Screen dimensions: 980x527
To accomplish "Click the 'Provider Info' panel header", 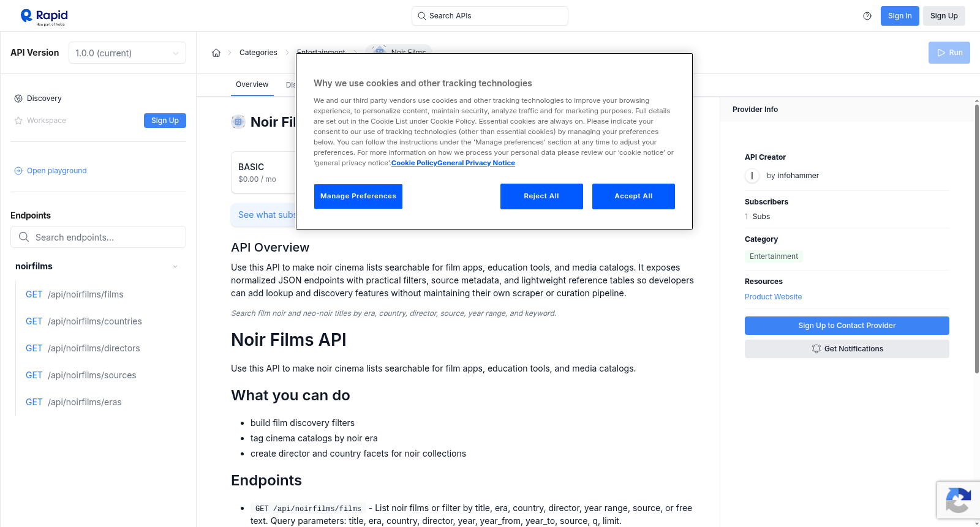I will (x=755, y=110).
